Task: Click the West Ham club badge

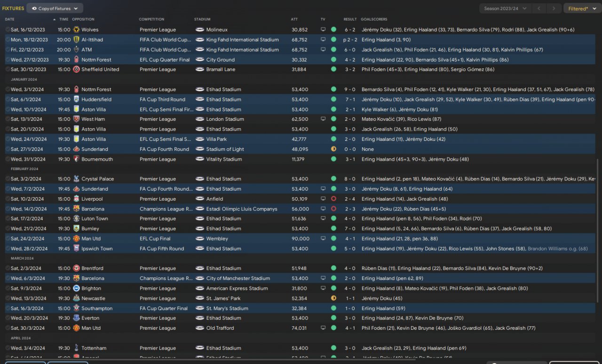Action: [x=76, y=119]
